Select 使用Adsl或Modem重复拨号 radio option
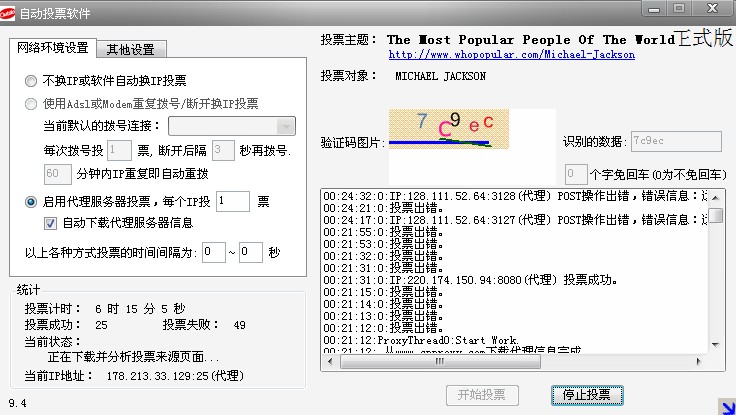736x415 pixels. [x=31, y=103]
